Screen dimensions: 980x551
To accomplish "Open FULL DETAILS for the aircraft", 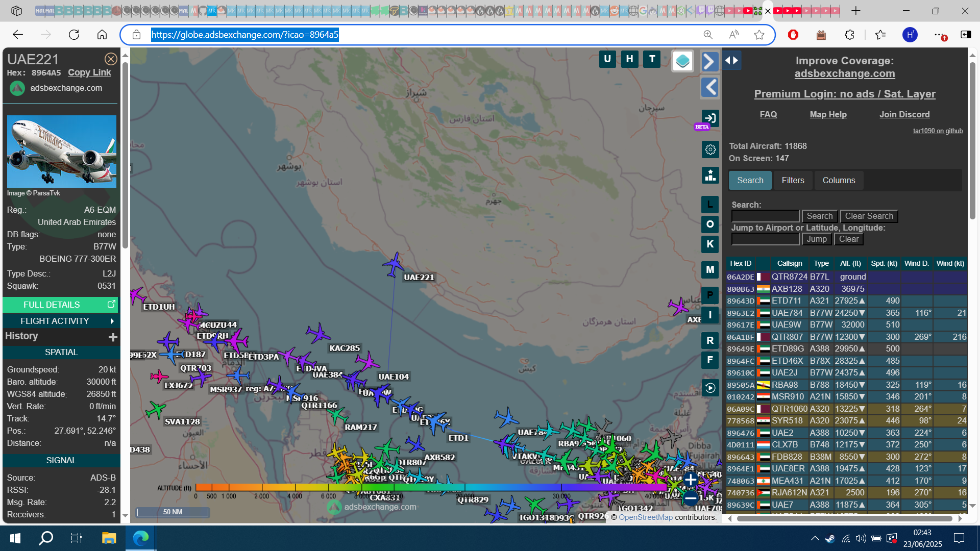I will pyautogui.click(x=60, y=305).
